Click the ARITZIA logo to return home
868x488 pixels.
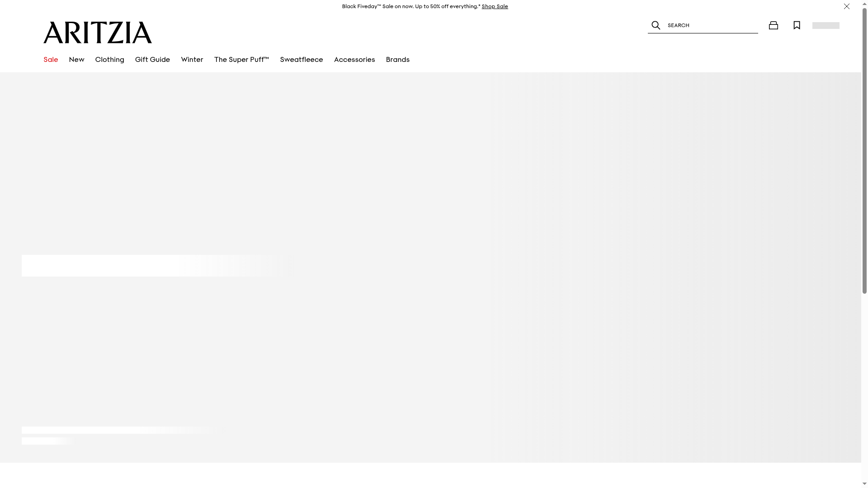tap(97, 32)
